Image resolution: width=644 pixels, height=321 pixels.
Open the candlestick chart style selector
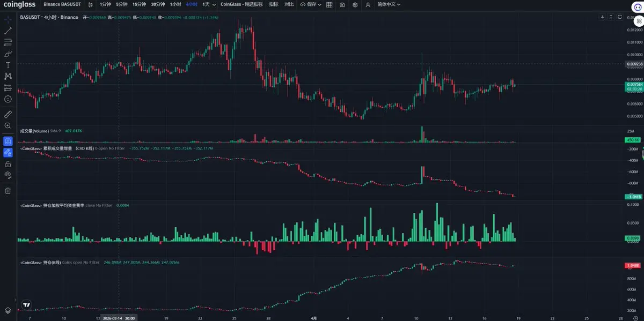(90, 4)
